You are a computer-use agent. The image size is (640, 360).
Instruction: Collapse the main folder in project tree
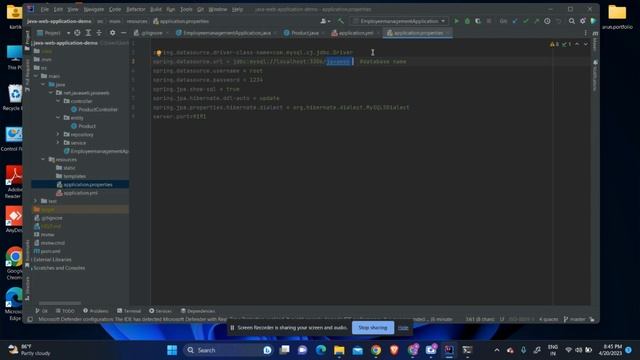(36, 76)
